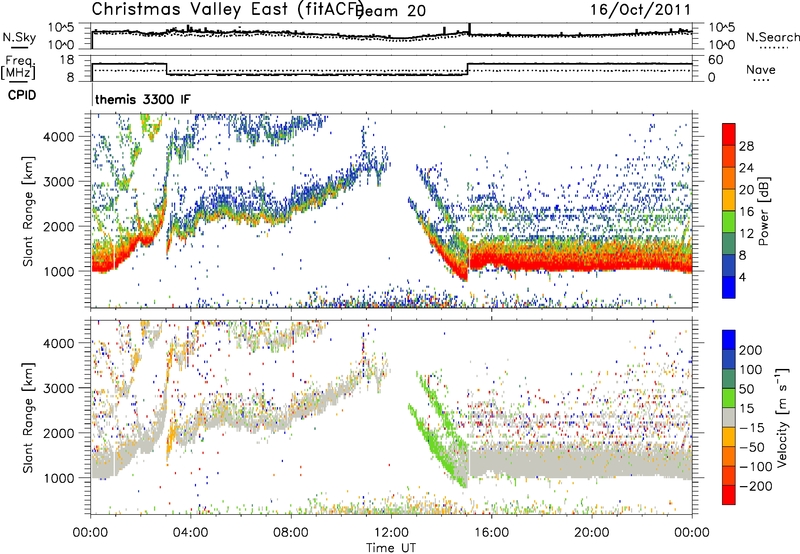This screenshot has width=800, height=554.
Task: Click the red bottom of velocity color bar
Action: click(x=729, y=495)
